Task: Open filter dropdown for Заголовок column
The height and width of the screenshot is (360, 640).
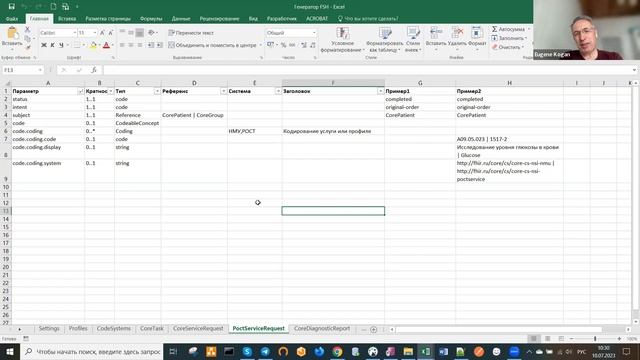Action: (x=380, y=91)
